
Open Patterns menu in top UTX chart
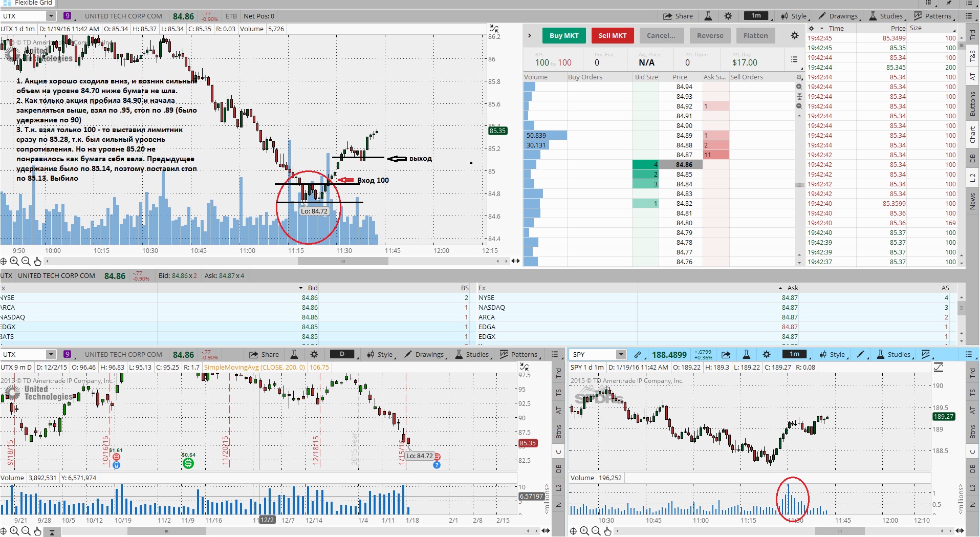[933, 16]
